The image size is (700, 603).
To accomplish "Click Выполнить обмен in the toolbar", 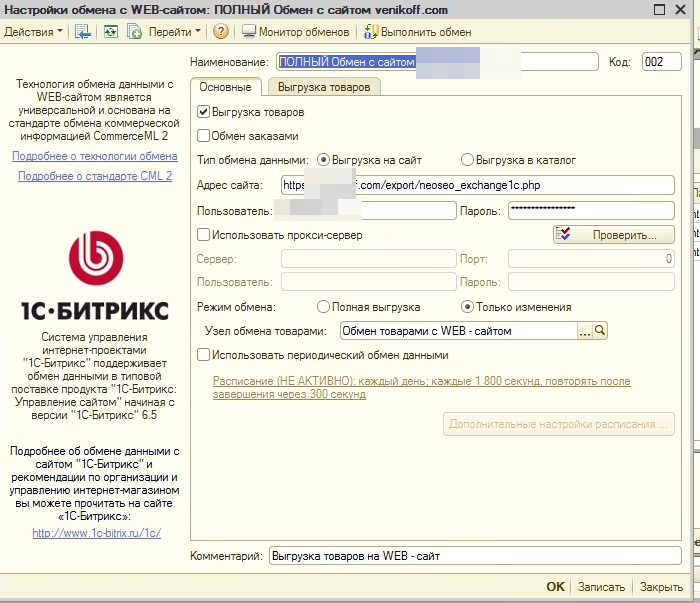I will pos(417,32).
